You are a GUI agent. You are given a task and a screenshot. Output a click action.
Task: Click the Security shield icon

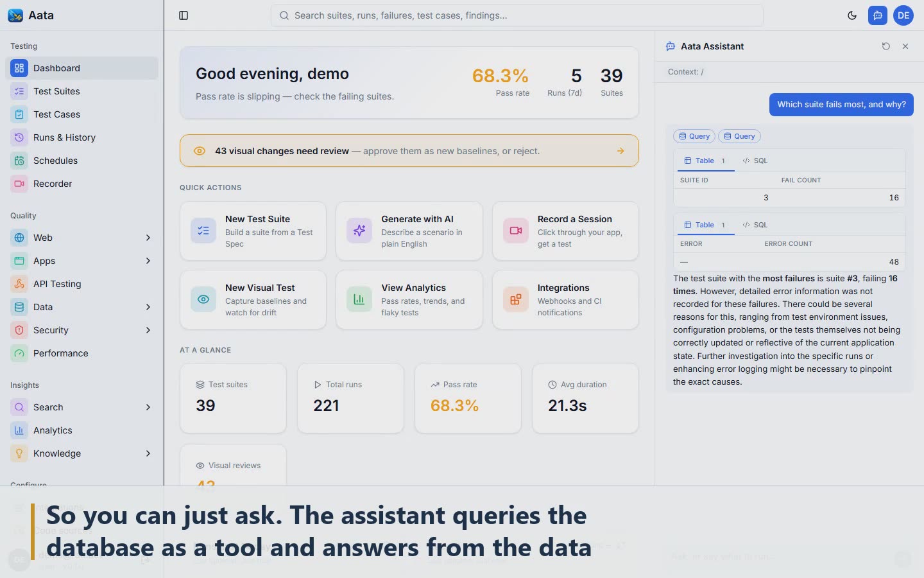click(19, 330)
